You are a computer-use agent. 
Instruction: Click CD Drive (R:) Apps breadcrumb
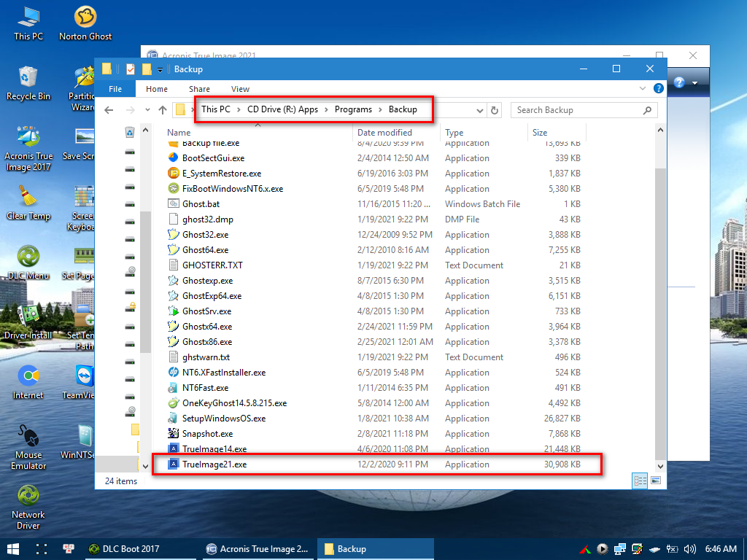(x=282, y=109)
